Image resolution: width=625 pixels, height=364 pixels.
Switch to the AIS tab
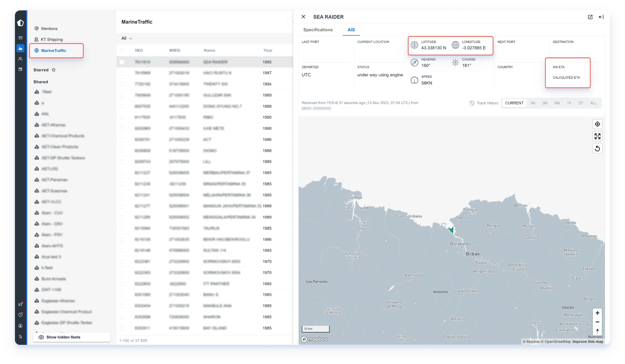click(351, 30)
